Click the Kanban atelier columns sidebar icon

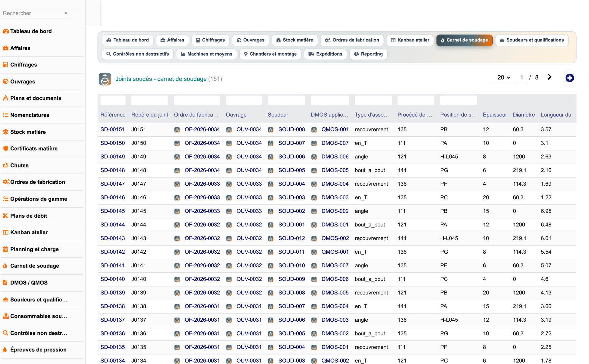click(x=6, y=232)
